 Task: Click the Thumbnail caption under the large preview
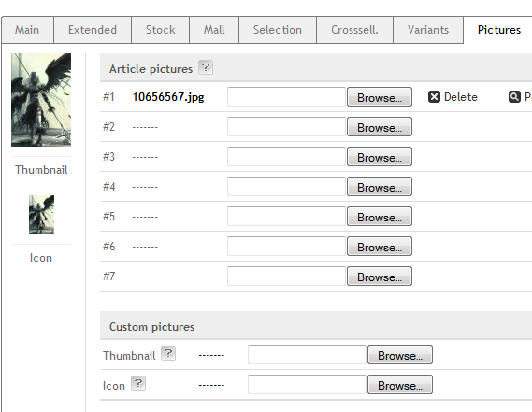[41, 169]
